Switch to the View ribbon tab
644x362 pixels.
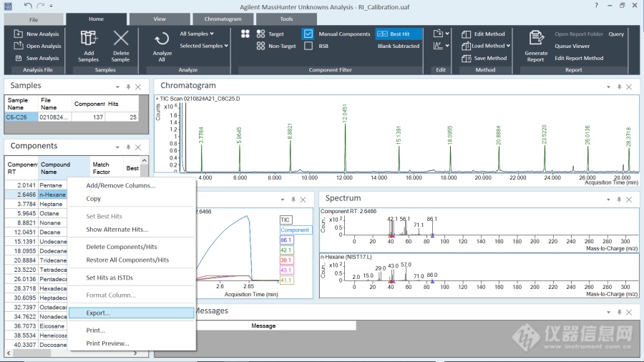[160, 19]
